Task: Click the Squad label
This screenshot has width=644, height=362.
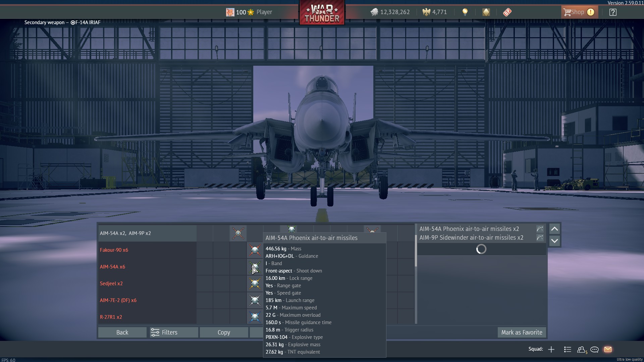Action: pos(536,349)
